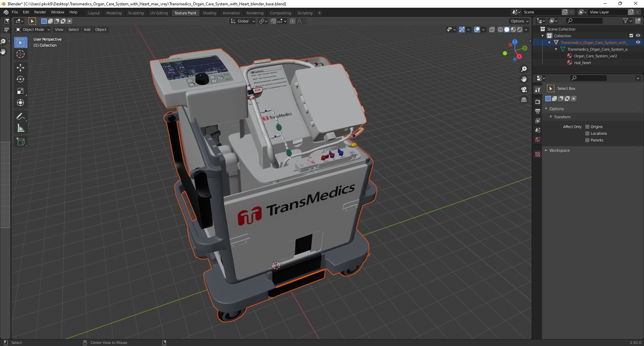This screenshot has height=346, width=644.
Task: Click the add workspace plus button
Action: point(319,13)
